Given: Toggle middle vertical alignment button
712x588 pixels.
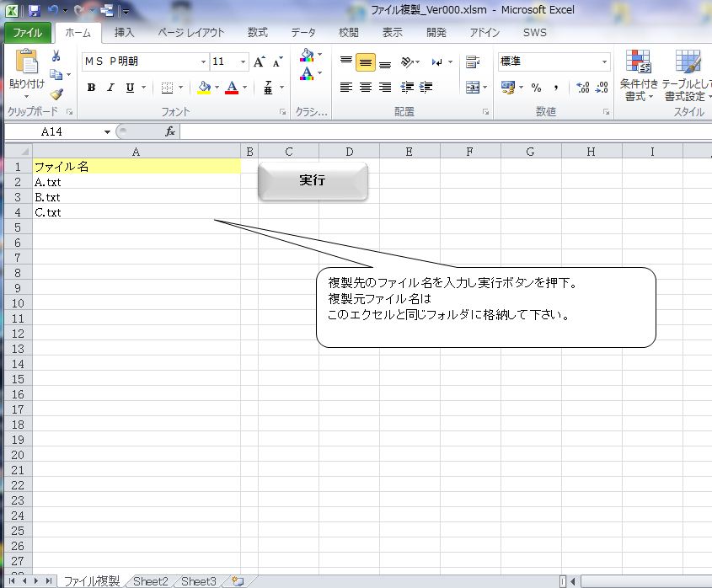Looking at the screenshot, I should pos(366,62).
